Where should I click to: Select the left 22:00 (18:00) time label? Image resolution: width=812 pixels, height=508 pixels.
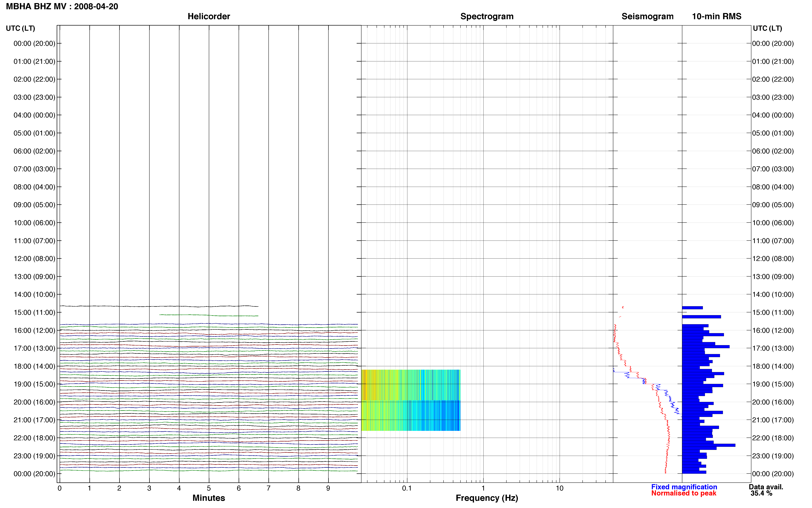coord(34,438)
